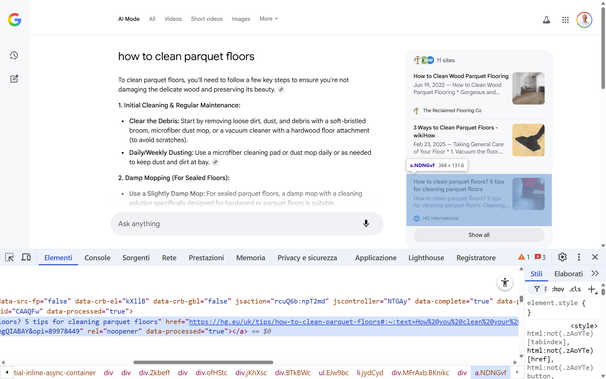Viewport: 606px width, 379px height.
Task: Click the warning count indicator in DevTools
Action: [x=524, y=257]
